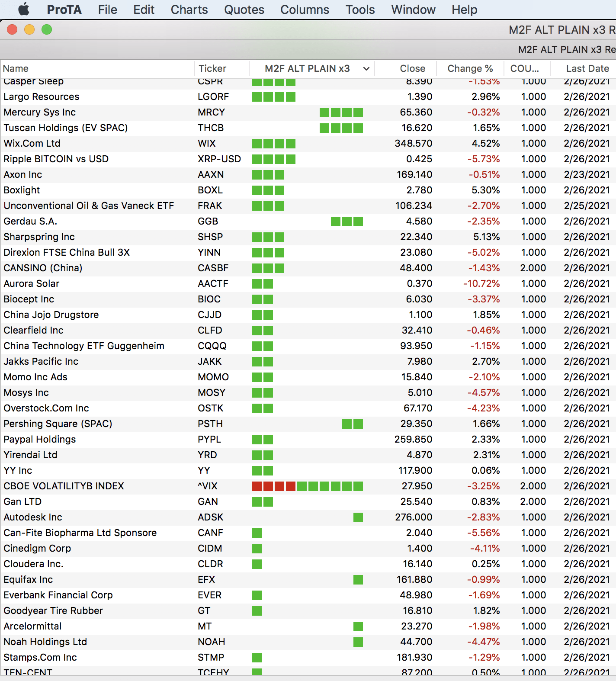Open the Tools menu
This screenshot has width=616, height=681.
[x=360, y=10]
